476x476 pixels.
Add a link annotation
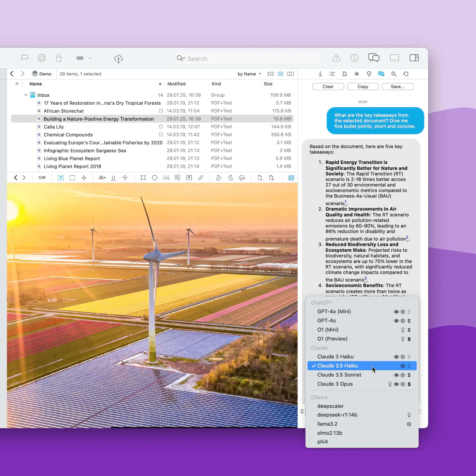pyautogui.click(x=201, y=178)
